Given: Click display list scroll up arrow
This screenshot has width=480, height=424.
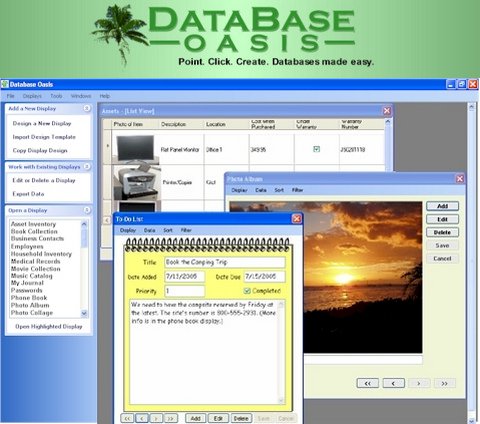Looking at the screenshot, I should 84,224.
